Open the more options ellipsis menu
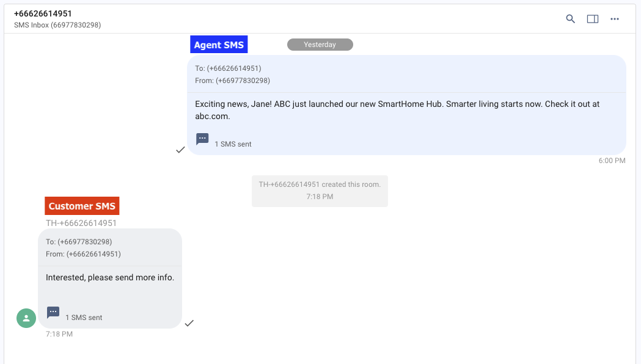 (x=615, y=19)
